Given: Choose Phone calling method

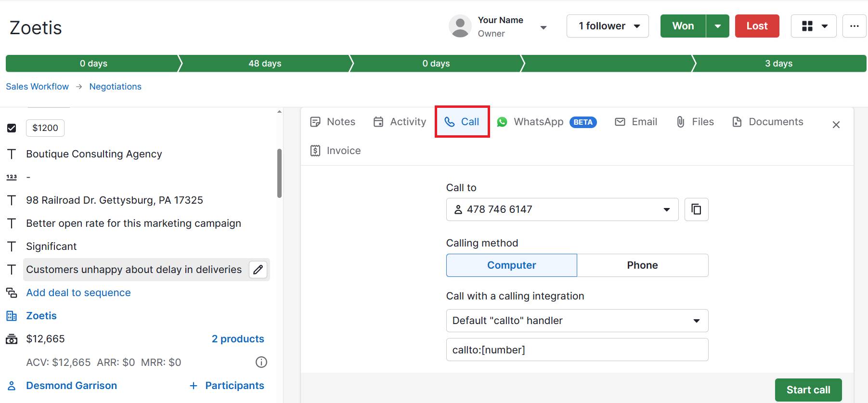Looking at the screenshot, I should 642,265.
